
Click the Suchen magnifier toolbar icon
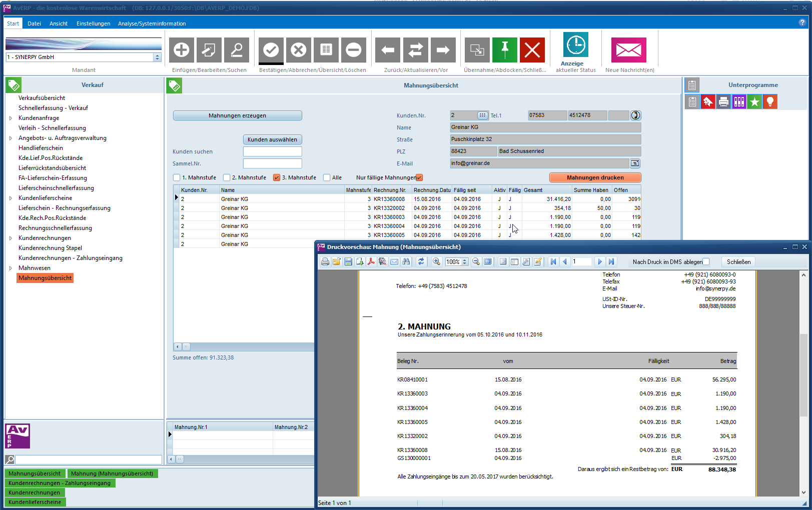pyautogui.click(x=236, y=50)
